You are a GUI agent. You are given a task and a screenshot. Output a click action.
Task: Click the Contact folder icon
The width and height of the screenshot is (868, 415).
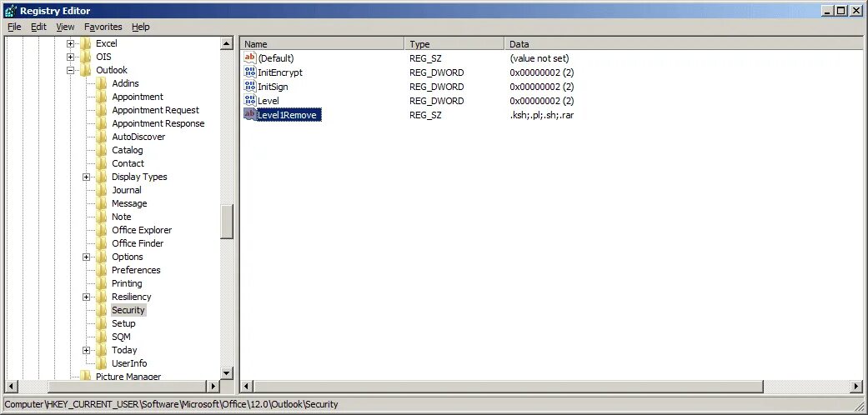102,163
